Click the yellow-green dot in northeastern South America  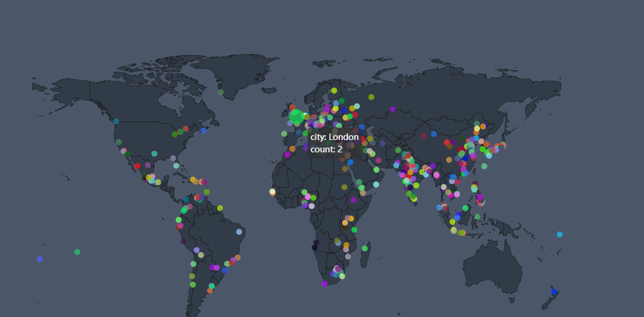coord(220,208)
